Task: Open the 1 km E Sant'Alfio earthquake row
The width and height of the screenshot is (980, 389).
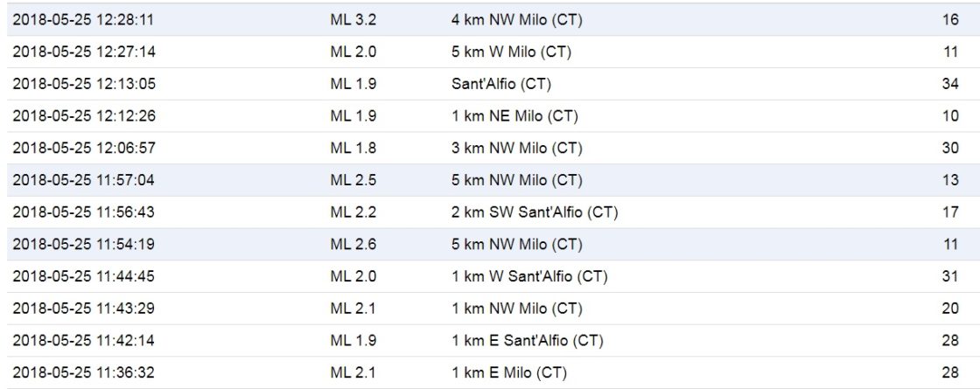Action: 490,340
